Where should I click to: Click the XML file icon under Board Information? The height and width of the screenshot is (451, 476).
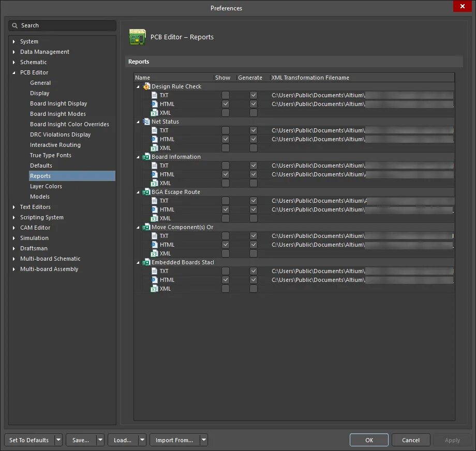coord(154,183)
